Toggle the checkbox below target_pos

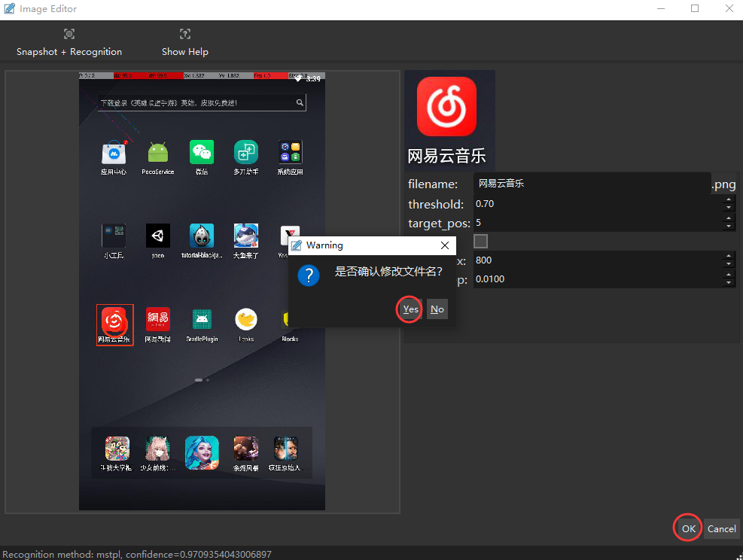coord(480,241)
